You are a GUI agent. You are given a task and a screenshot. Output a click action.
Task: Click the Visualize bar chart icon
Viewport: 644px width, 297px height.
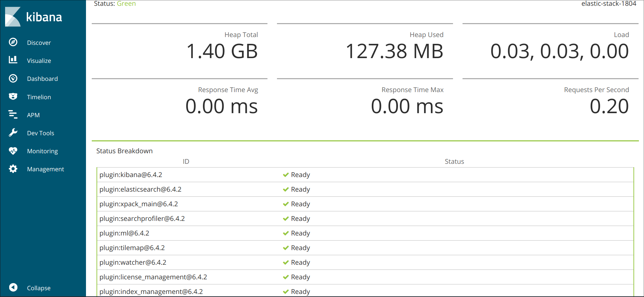13,60
